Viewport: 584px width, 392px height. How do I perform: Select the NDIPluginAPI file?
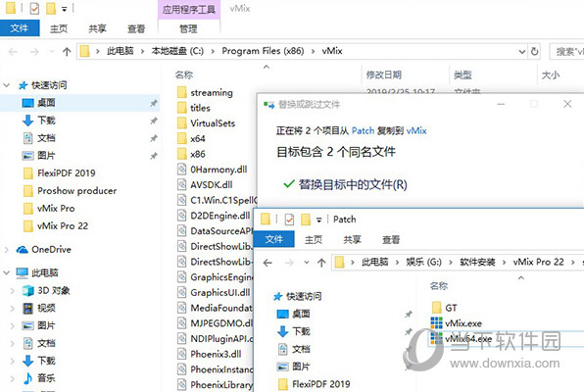pos(221,339)
